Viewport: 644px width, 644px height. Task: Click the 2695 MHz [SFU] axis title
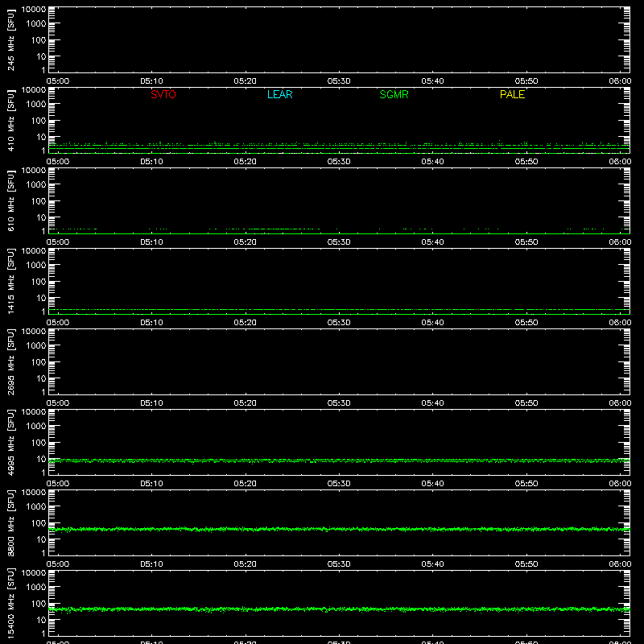click(10, 362)
